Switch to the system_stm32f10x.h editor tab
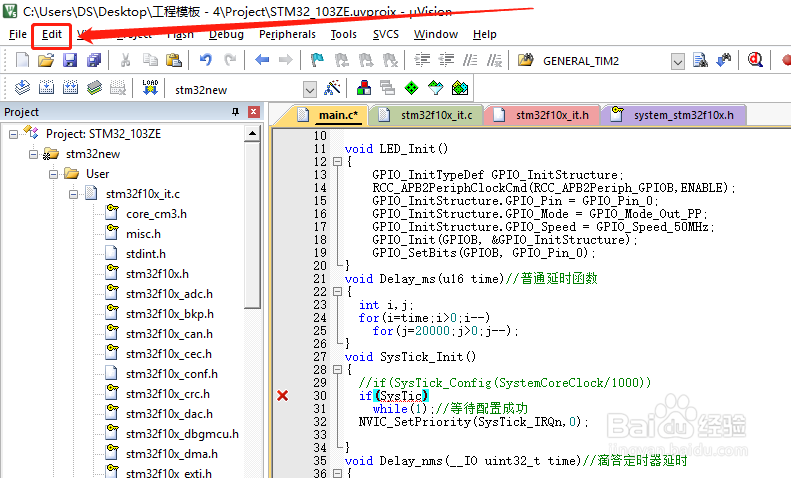 673,115
